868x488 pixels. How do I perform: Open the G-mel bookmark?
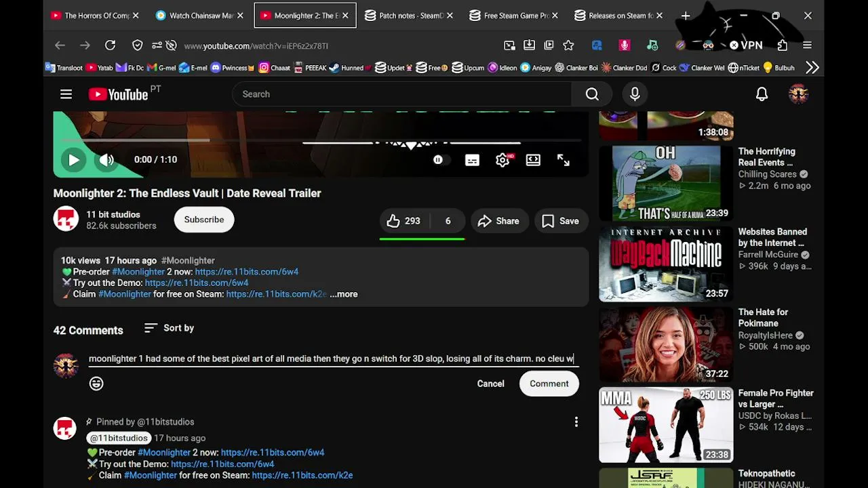pos(161,68)
